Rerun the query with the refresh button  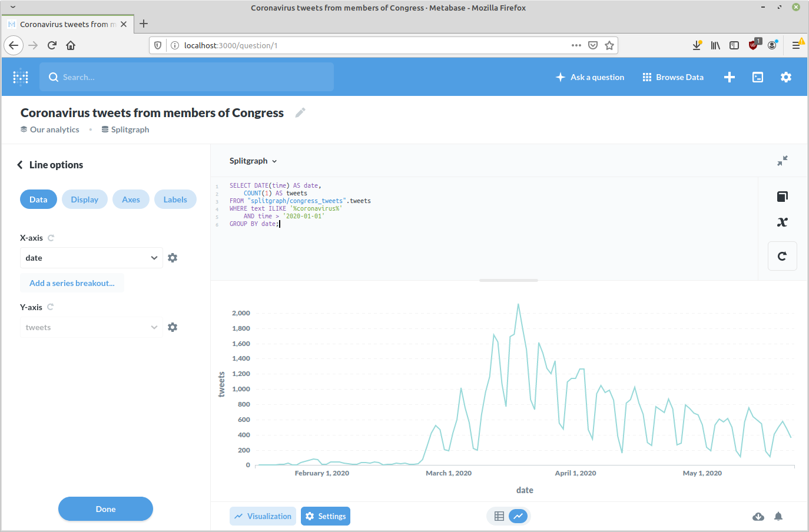[x=783, y=256]
